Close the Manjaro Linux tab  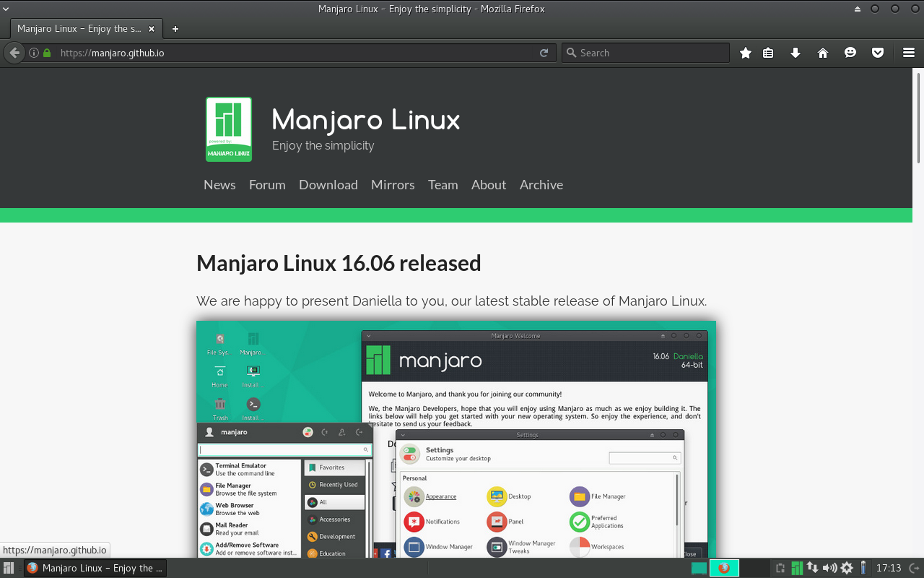pyautogui.click(x=152, y=29)
